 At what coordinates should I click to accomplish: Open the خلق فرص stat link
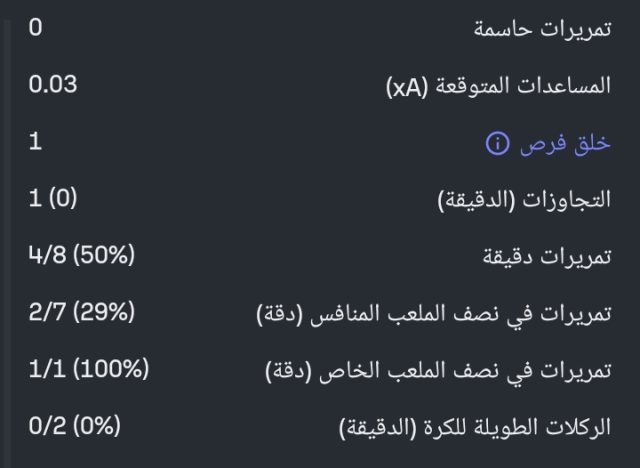[564, 144]
